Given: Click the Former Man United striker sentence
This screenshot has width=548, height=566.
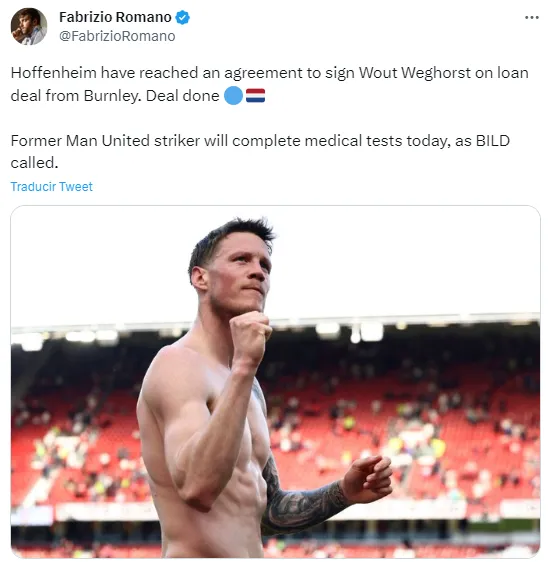Looking at the screenshot, I should point(260,152).
